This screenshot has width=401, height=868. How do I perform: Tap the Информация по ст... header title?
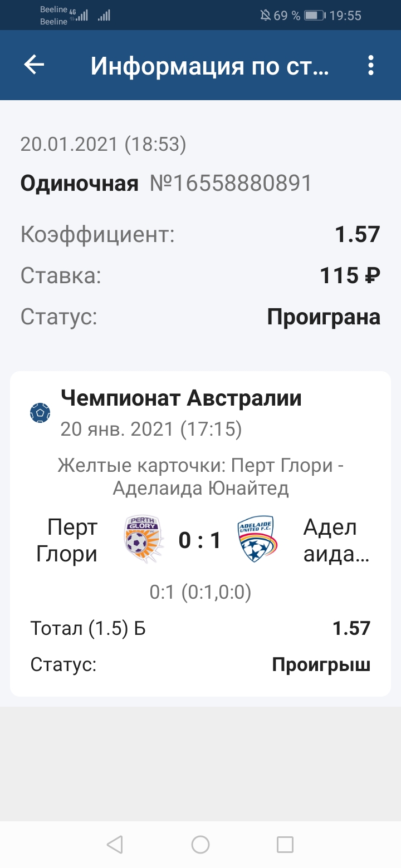(209, 66)
